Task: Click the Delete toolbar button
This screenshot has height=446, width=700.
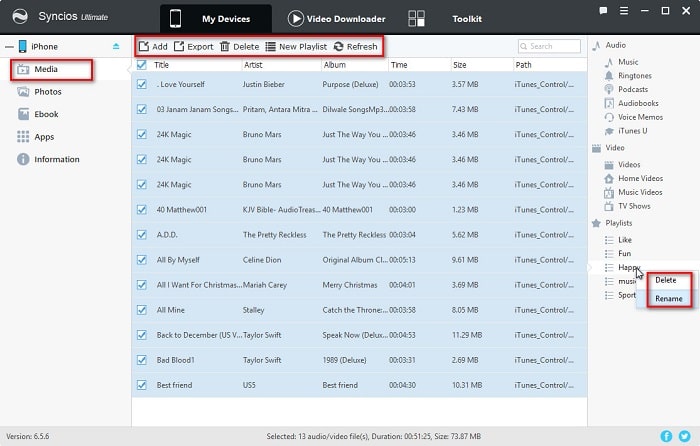Action: click(239, 46)
